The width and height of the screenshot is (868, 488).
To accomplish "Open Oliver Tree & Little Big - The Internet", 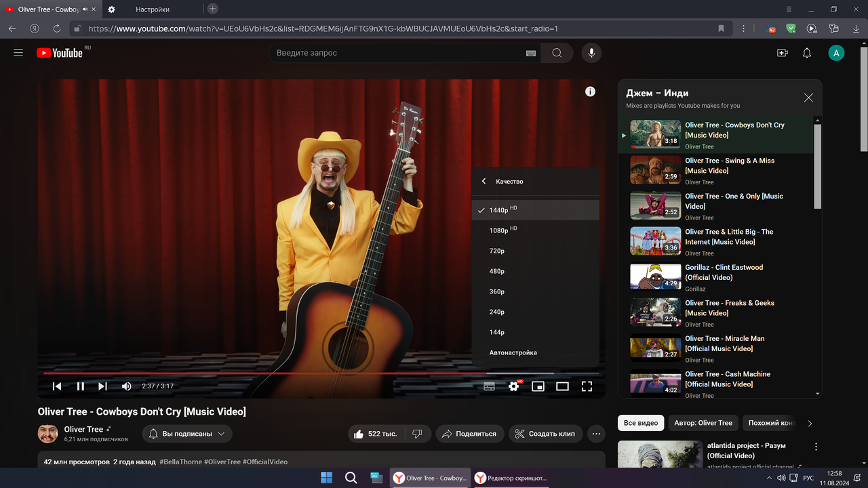I will click(x=715, y=241).
